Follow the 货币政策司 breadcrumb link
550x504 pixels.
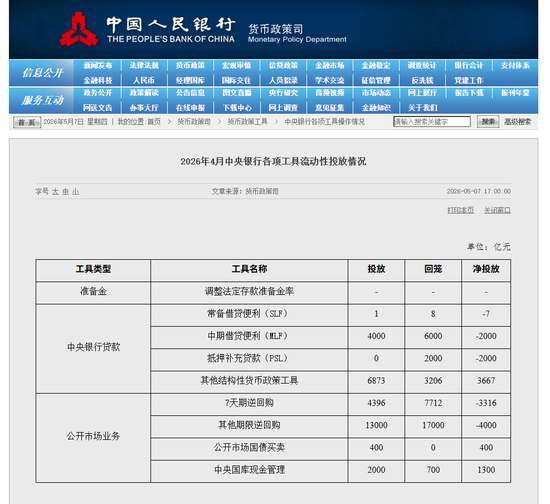coord(194,122)
